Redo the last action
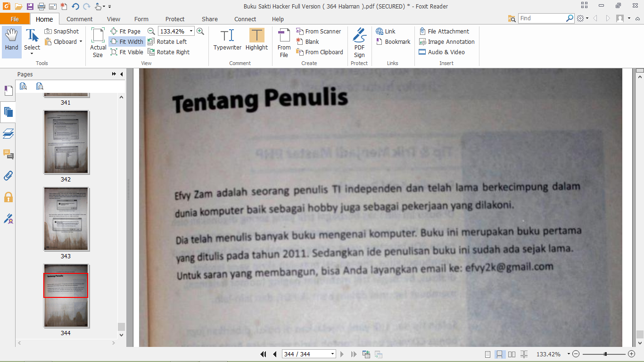 pos(86,7)
